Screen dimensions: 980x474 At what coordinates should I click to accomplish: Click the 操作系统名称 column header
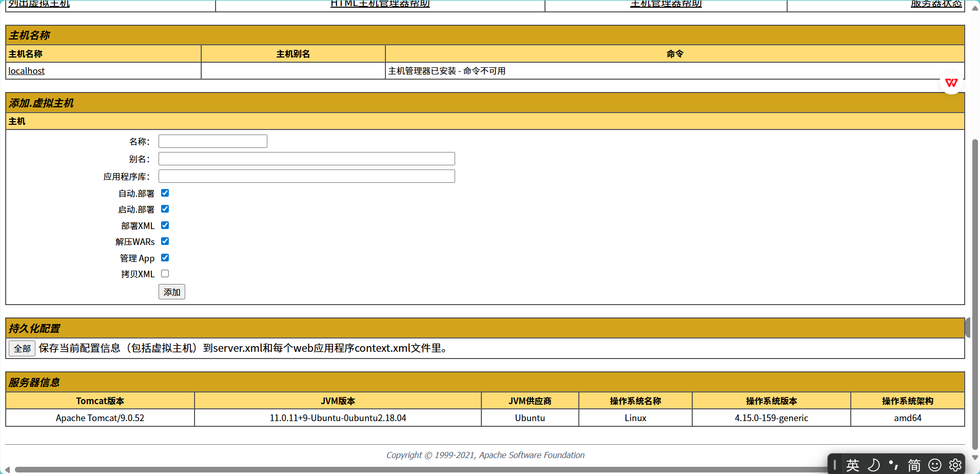[636, 401]
